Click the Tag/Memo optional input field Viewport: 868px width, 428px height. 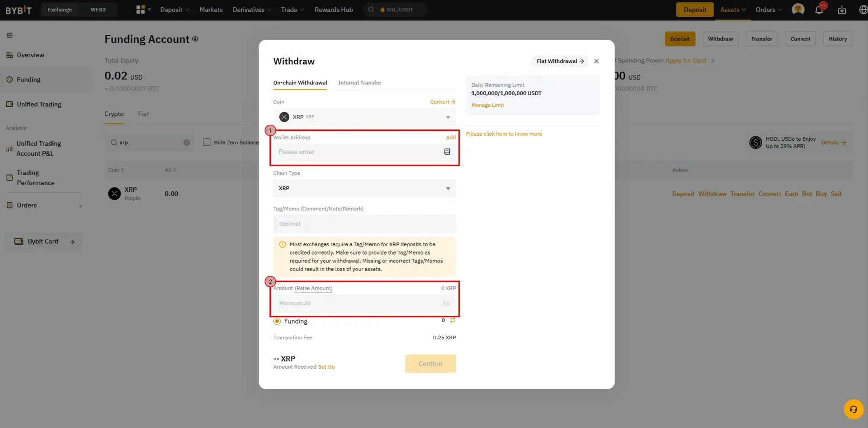click(364, 224)
